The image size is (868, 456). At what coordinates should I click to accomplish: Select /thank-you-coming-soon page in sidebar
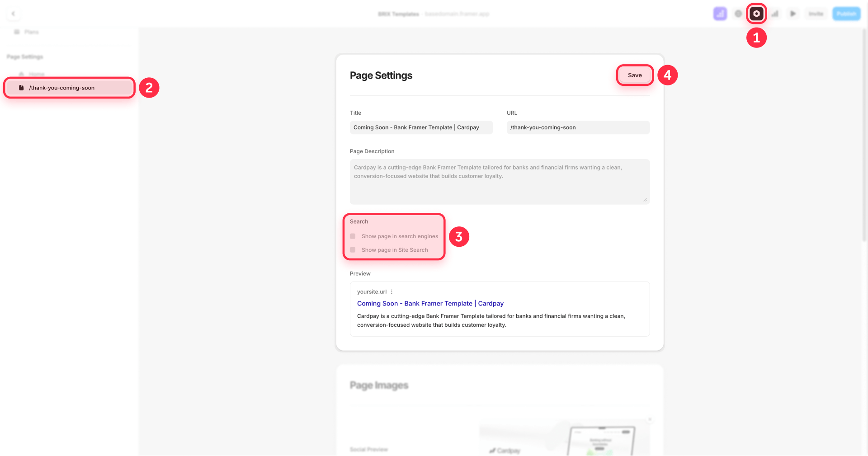click(x=69, y=88)
